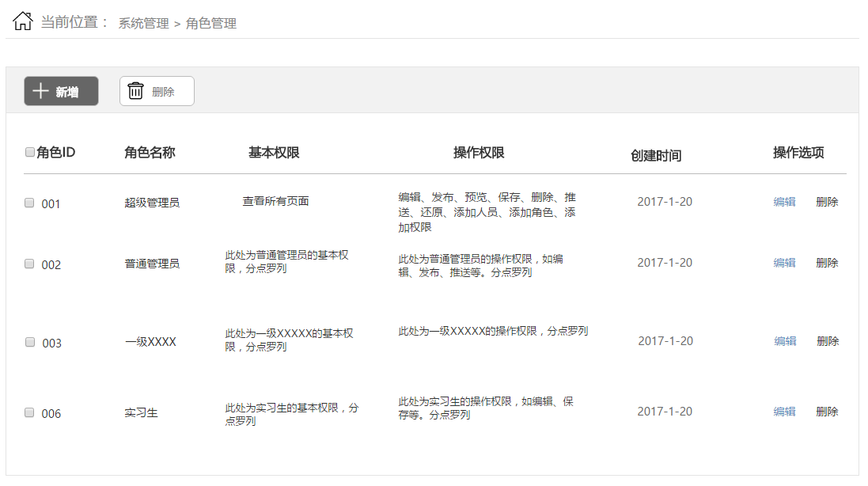
Task: Delete the 超级管理员 row via 删除
Action: [x=827, y=202]
